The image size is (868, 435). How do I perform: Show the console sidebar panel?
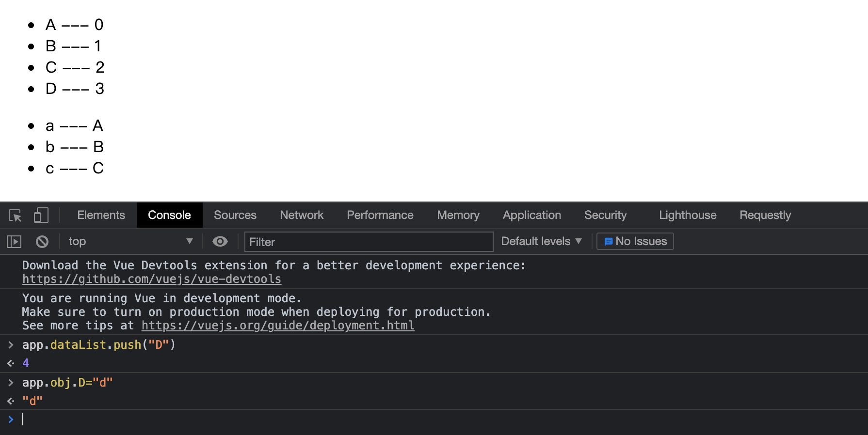14,242
